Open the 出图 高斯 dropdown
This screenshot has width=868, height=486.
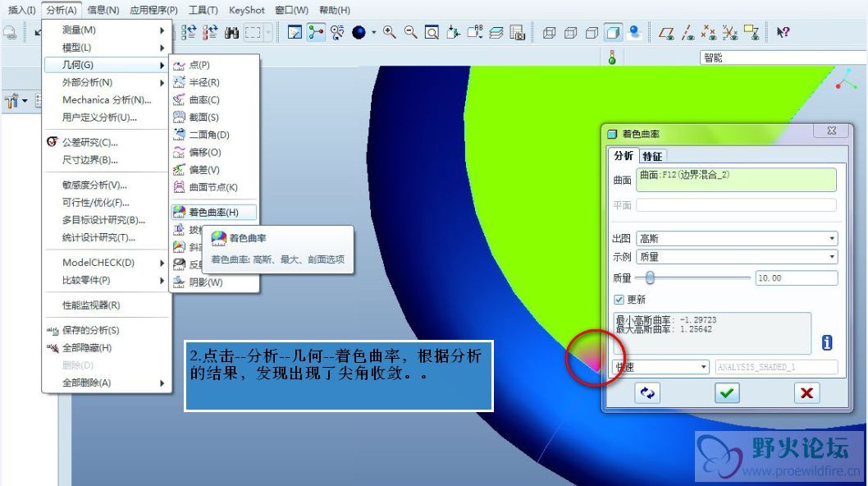737,239
